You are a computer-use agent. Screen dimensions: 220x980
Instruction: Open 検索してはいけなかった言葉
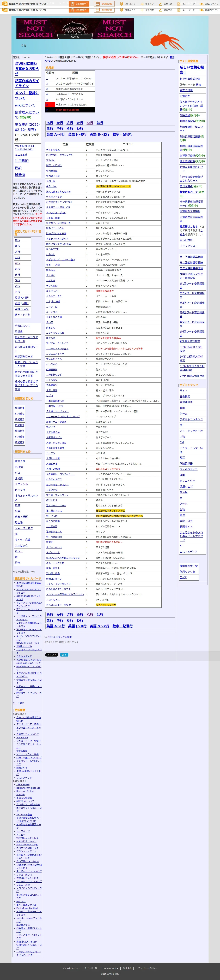[26, 364]
